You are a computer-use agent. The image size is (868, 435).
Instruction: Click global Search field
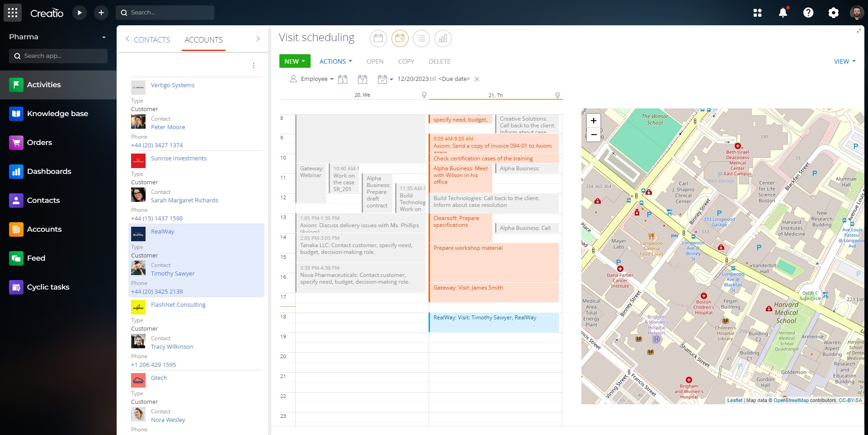[165, 13]
